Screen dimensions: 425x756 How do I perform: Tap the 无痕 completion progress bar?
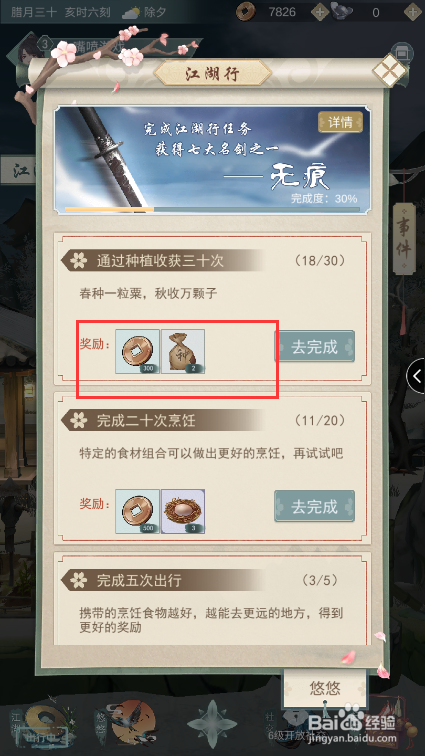click(212, 210)
